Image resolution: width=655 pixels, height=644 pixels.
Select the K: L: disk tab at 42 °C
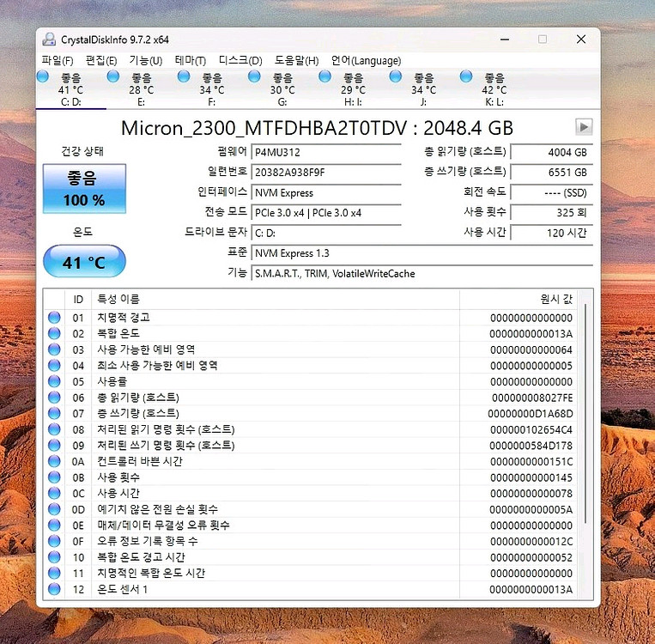[x=494, y=89]
